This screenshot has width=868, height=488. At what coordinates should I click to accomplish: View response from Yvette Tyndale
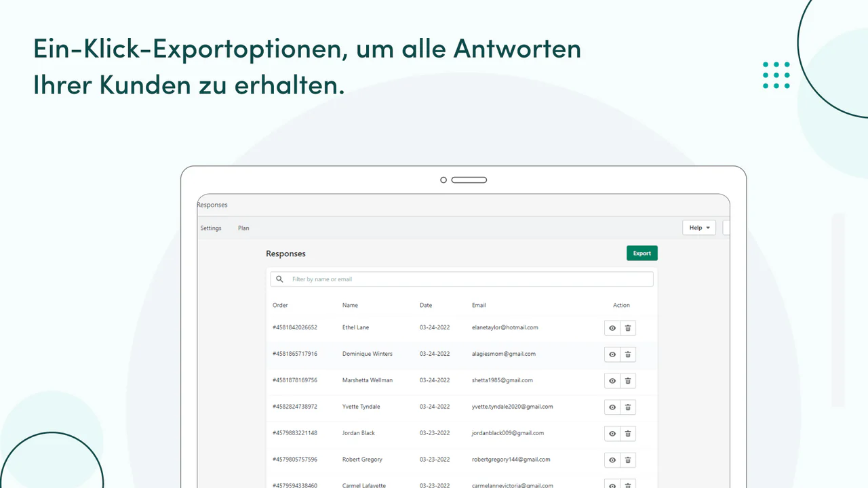(x=612, y=407)
